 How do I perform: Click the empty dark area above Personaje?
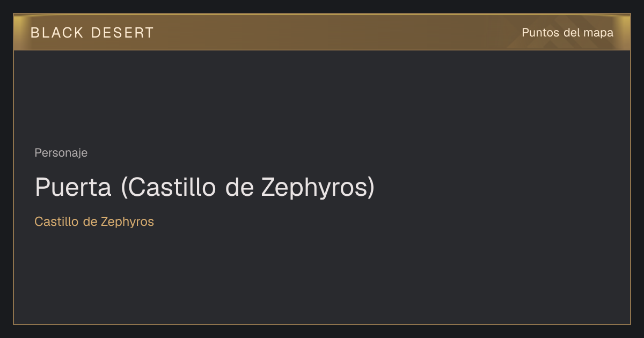(x=322, y=97)
